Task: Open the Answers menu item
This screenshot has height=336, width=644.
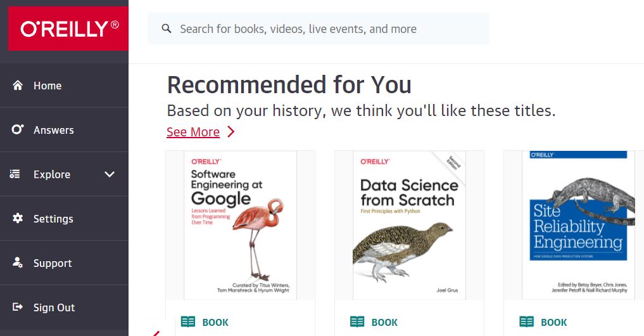Action: 54,130
